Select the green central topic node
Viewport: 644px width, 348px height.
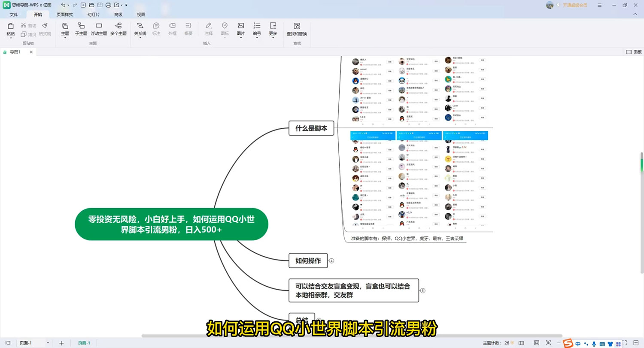171,224
